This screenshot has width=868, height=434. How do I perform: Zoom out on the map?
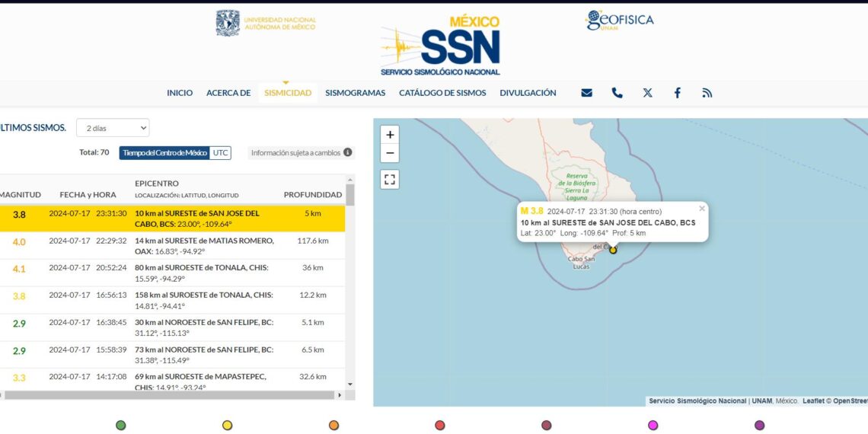(x=390, y=153)
